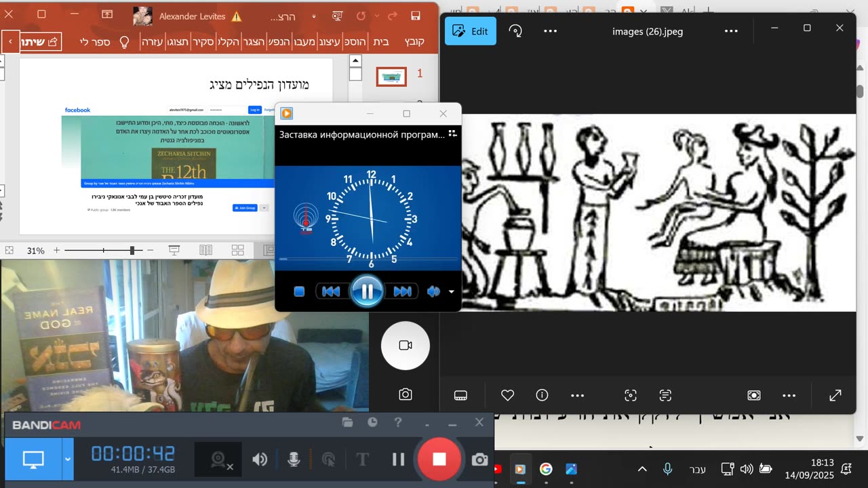This screenshot has width=868, height=488.
Task: Open Google Chrome from taskbar
Action: [546, 469]
